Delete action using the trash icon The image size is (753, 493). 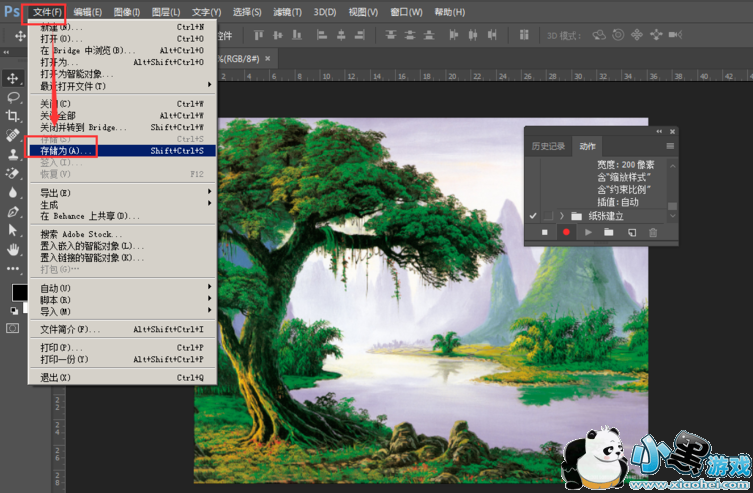653,232
